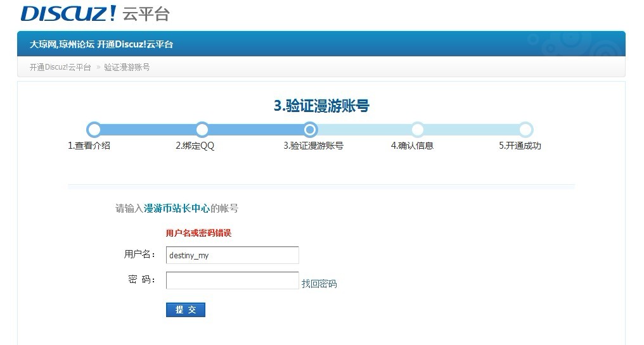Open the 开通Discuz!云平台 breadcrumb link
The width and height of the screenshot is (644, 345).
60,67
